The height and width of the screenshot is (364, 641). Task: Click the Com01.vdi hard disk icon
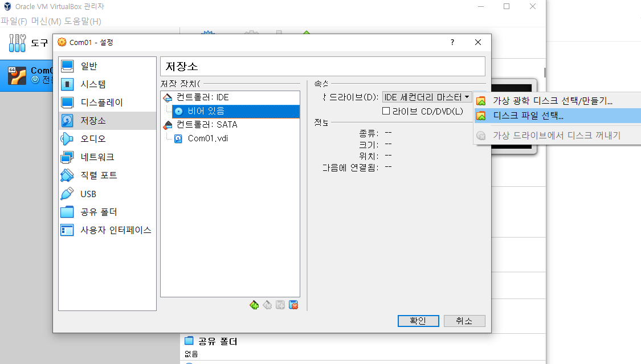click(x=178, y=139)
